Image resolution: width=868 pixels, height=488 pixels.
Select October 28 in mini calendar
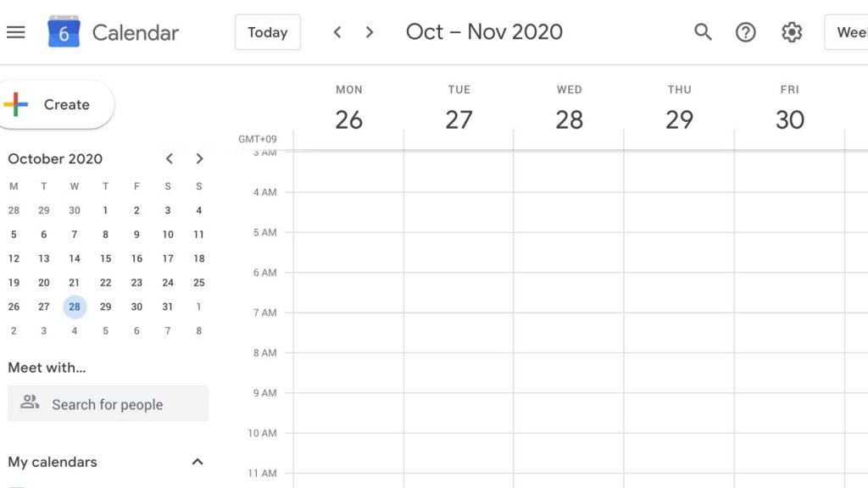[x=75, y=307]
